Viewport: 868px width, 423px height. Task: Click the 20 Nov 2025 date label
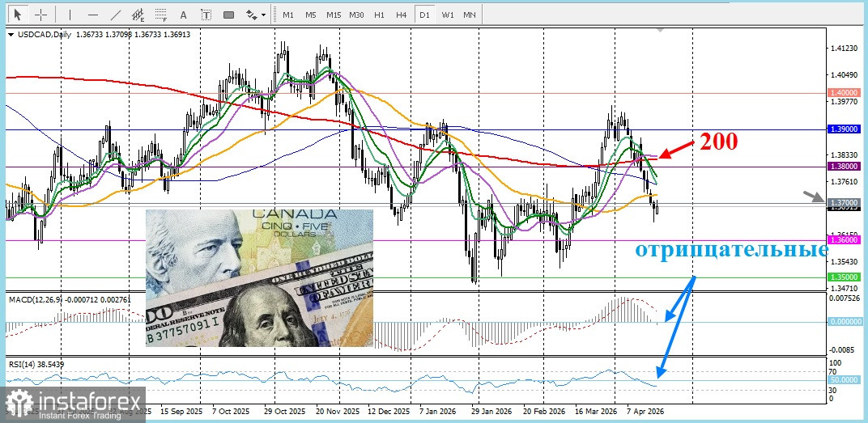coord(338,412)
